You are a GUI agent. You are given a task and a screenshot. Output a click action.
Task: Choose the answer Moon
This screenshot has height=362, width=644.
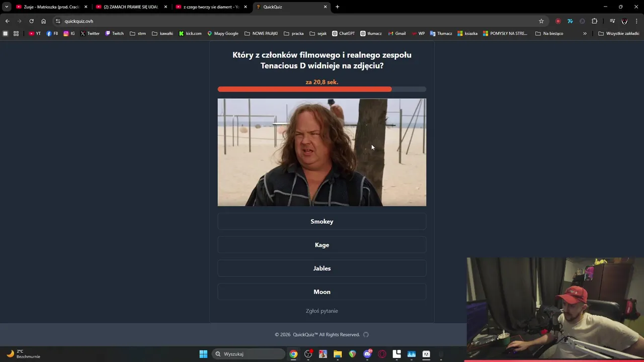click(321, 292)
